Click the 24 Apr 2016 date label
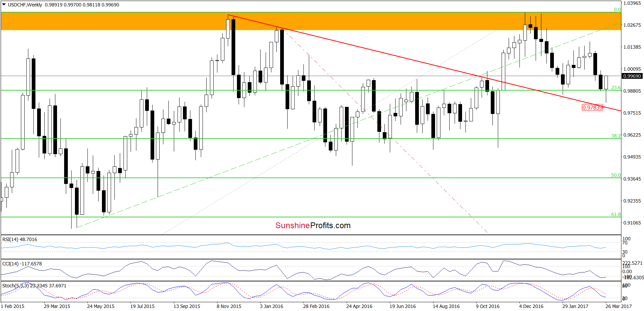This screenshot has width=644, height=311. (x=359, y=306)
